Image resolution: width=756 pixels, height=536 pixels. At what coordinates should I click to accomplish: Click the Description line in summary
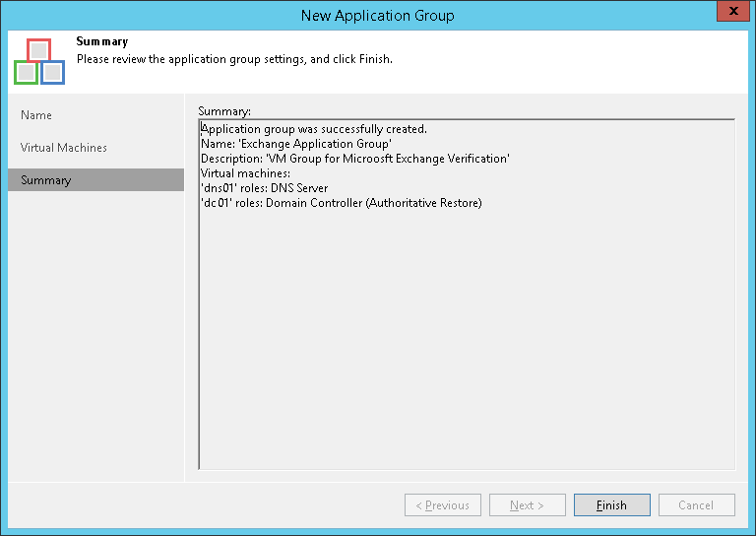click(x=354, y=159)
